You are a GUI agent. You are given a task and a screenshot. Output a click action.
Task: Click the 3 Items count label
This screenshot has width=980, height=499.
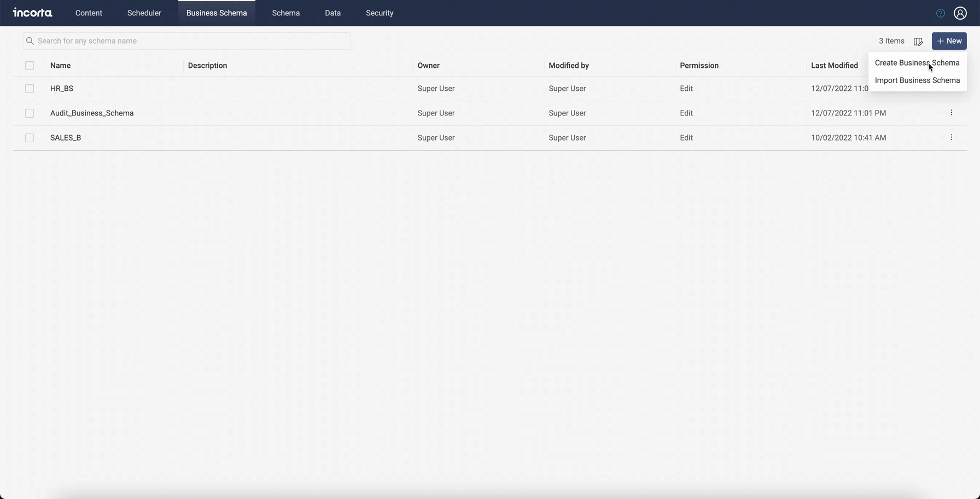point(891,41)
